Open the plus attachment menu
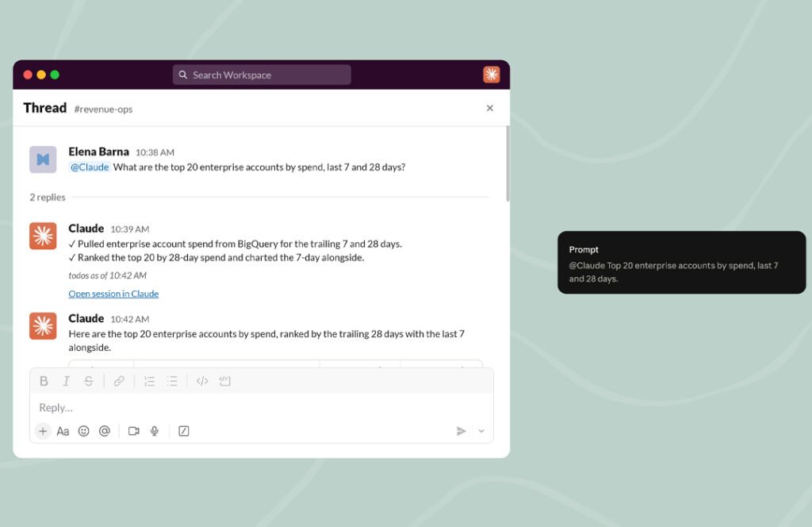812x527 pixels. (43, 431)
